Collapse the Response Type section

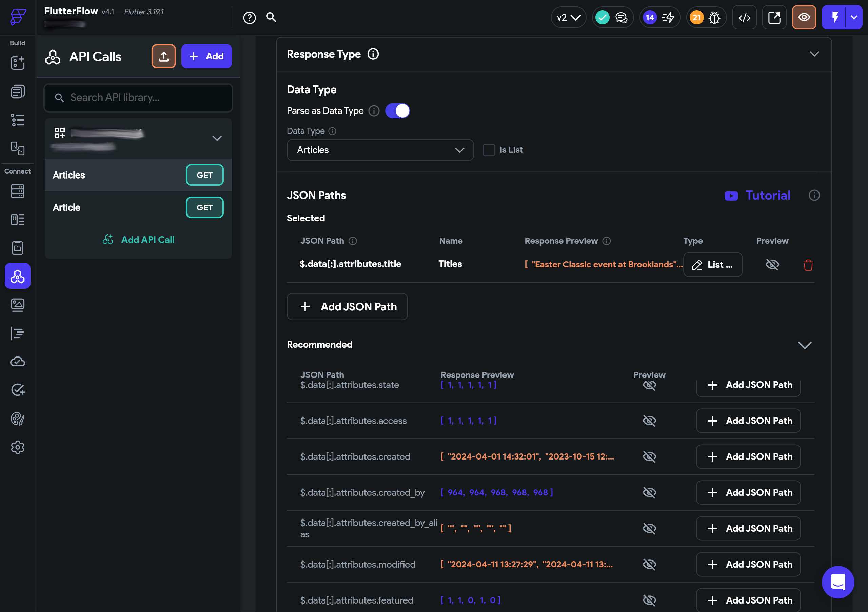(x=814, y=54)
